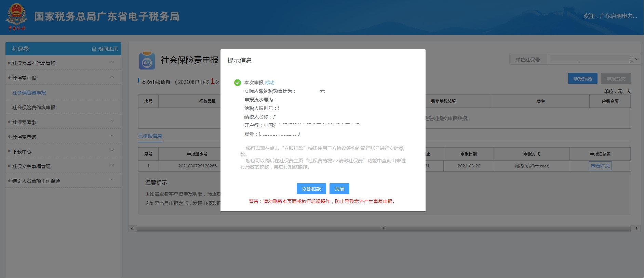
Task: Switch to the 已申报信息 tab
Action: pos(150,136)
